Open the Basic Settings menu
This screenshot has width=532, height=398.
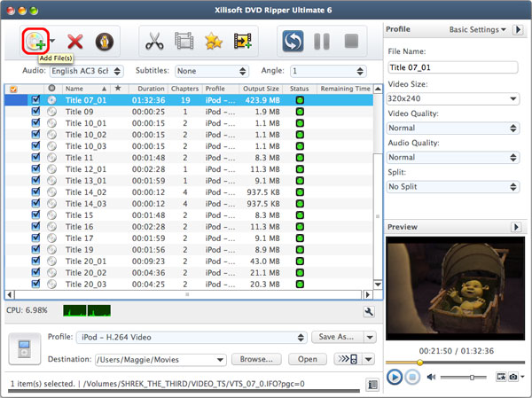point(478,29)
